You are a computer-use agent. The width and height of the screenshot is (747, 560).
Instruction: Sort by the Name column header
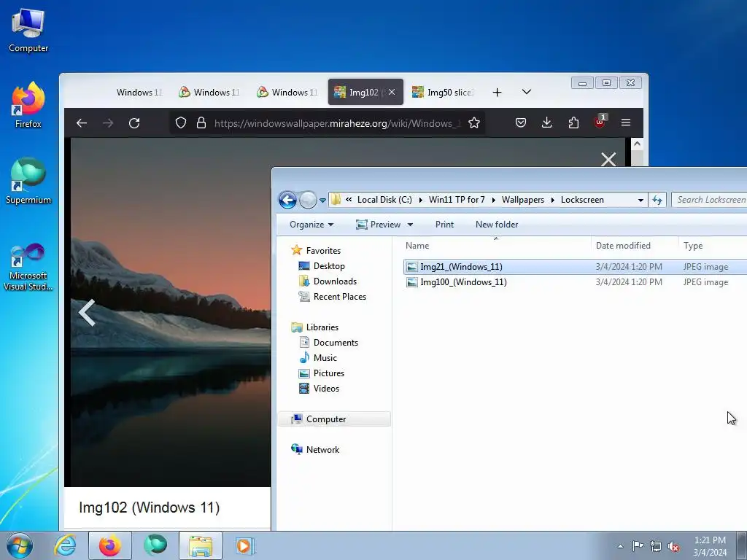495,245
